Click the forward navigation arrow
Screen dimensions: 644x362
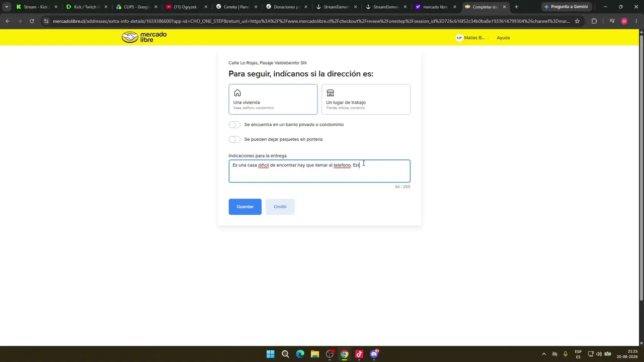pos(20,21)
